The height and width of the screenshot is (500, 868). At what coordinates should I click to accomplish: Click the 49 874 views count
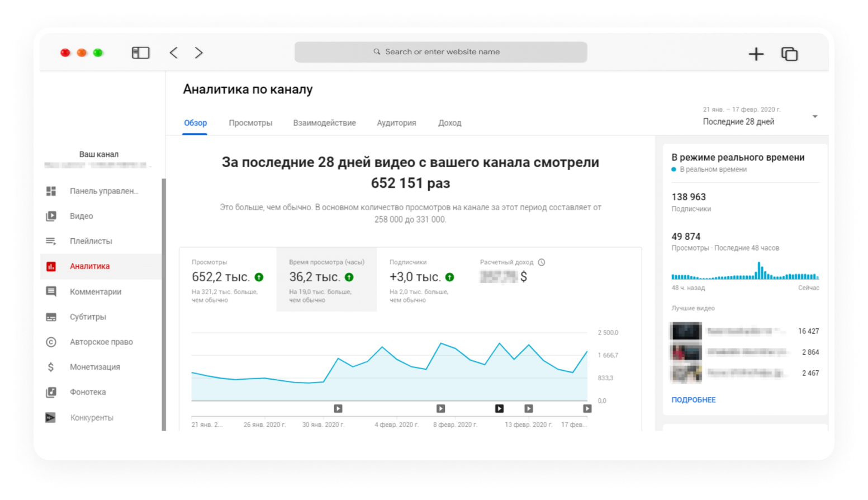[686, 237]
